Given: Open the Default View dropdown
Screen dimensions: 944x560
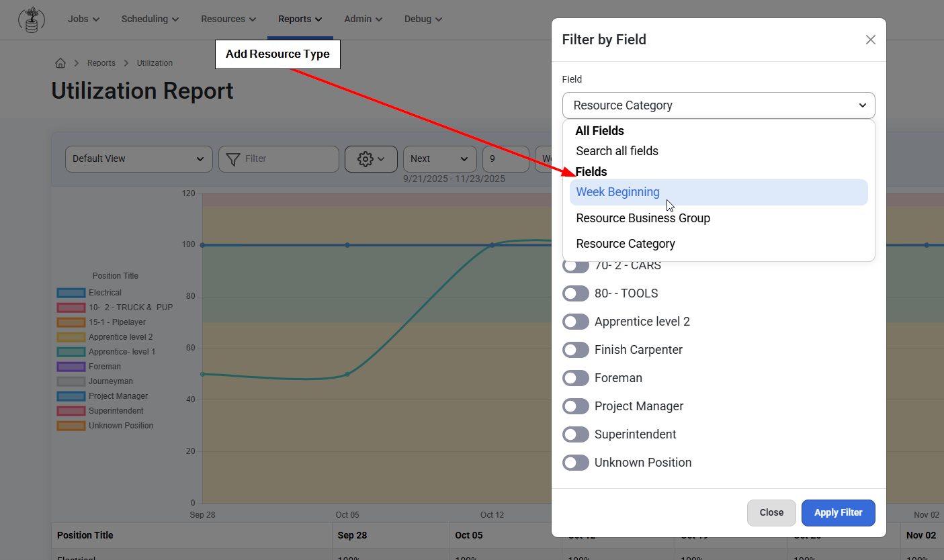Looking at the screenshot, I should coord(139,159).
